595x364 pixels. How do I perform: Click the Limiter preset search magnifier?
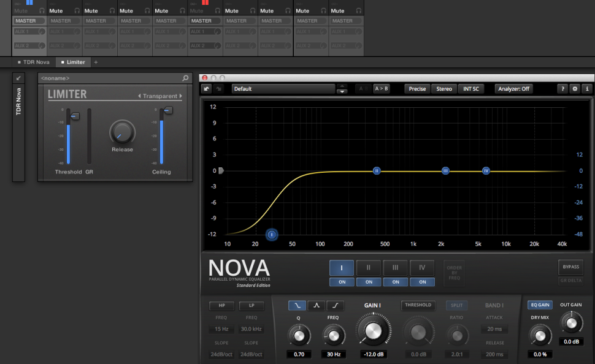click(185, 78)
